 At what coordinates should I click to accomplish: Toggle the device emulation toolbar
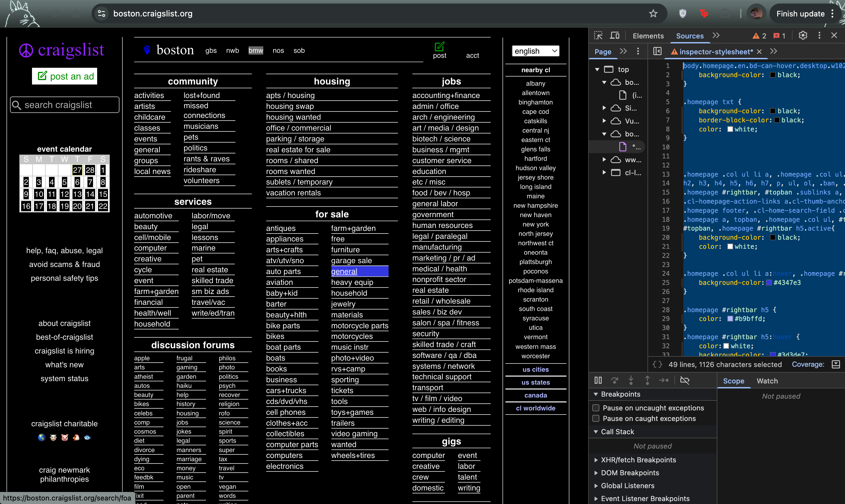[615, 35]
